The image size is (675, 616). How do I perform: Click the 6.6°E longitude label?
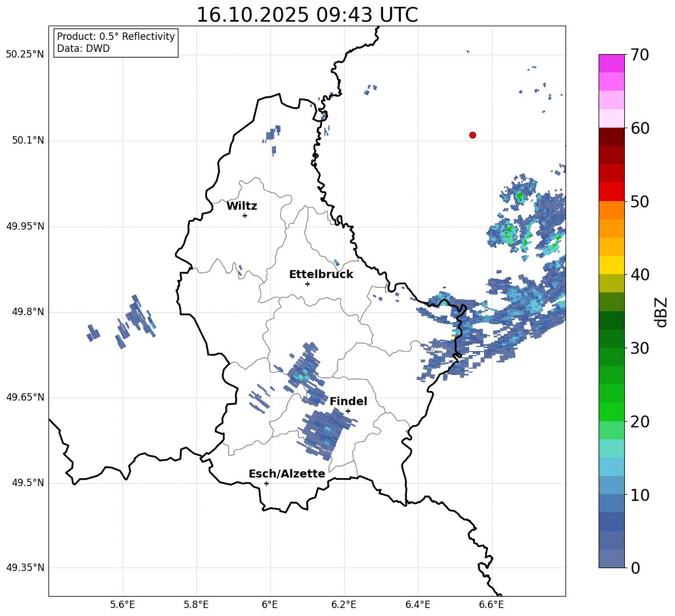click(x=491, y=605)
